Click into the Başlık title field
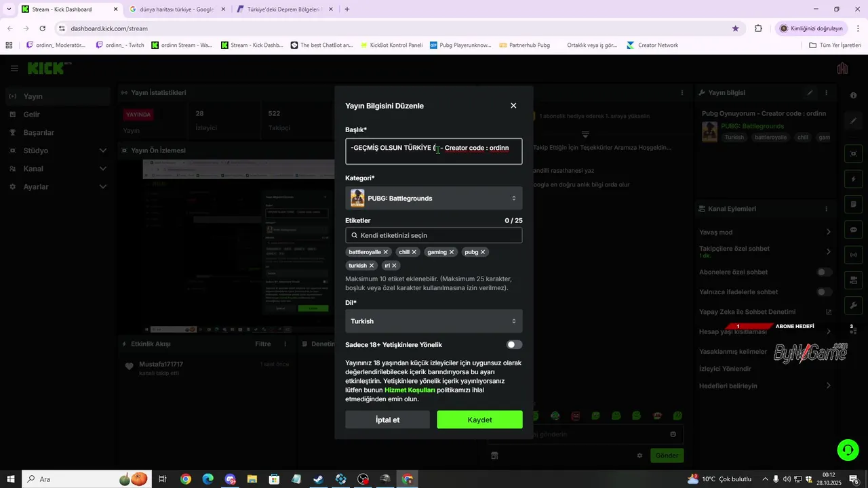This screenshot has height=488, width=868. click(434, 150)
